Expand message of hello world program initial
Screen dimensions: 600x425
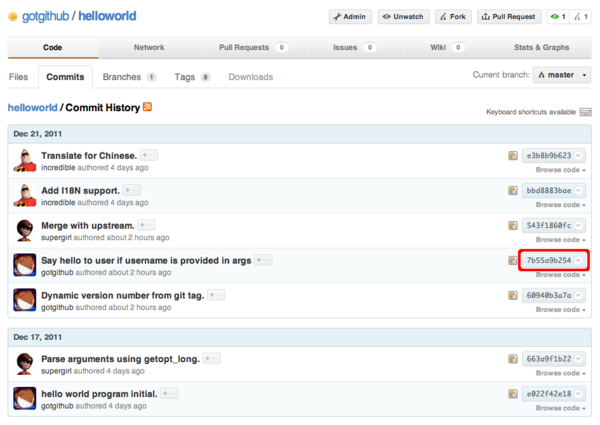(169, 393)
